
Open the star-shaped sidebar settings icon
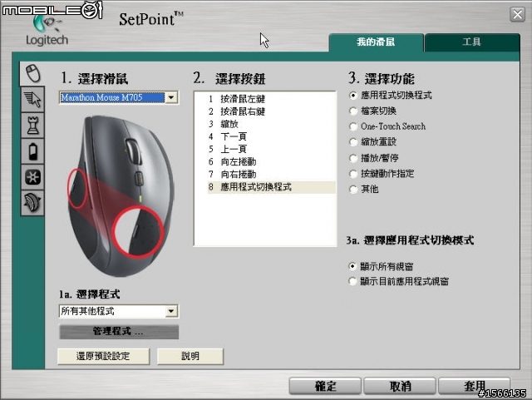point(32,177)
